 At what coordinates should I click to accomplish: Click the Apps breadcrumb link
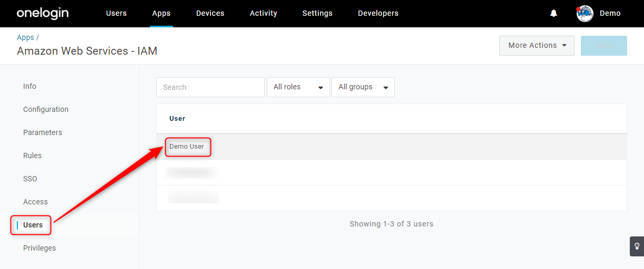click(25, 37)
